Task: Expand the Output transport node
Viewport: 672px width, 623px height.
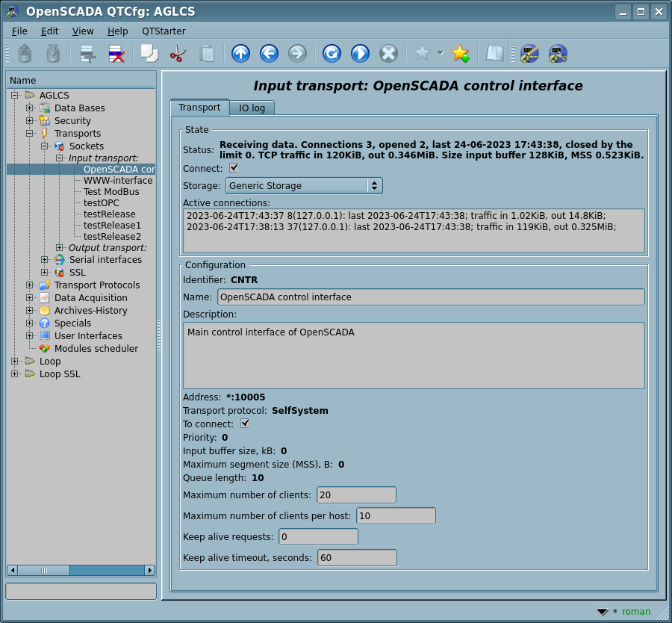Action: 60,247
